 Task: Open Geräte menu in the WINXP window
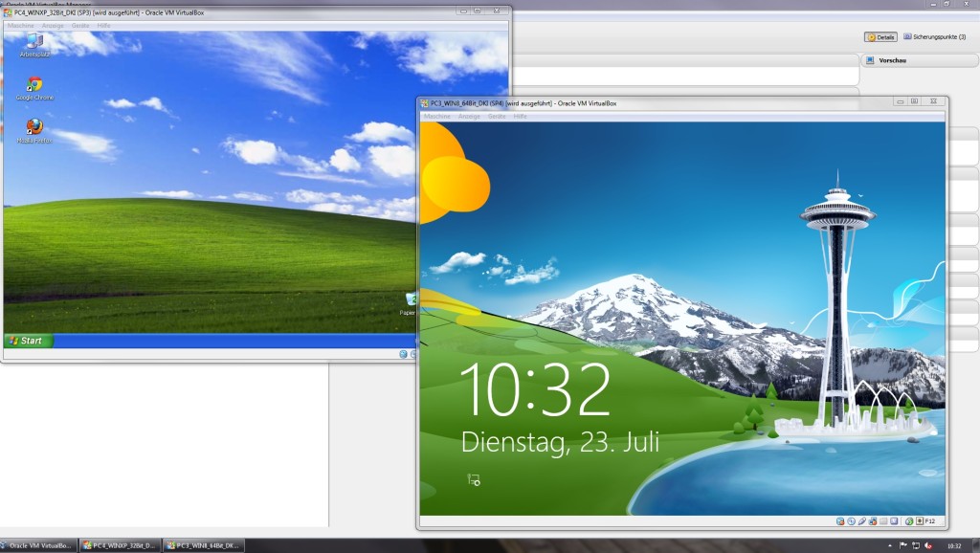(x=80, y=26)
